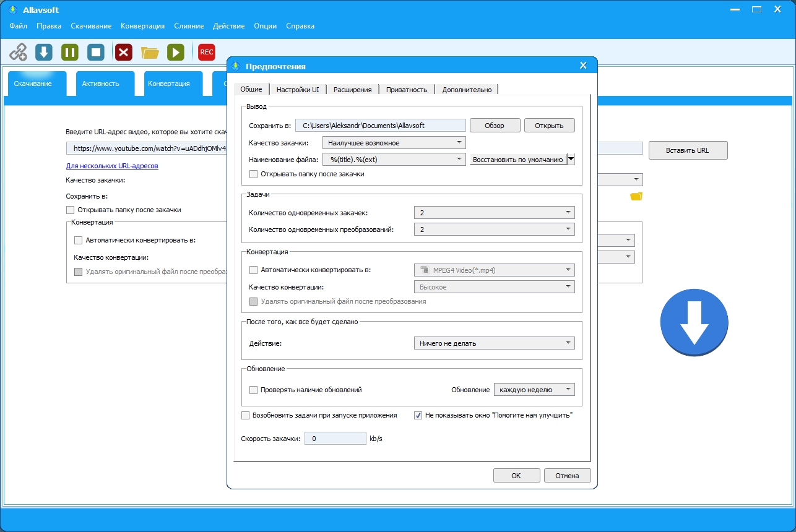Screen dimensions: 796x532
Task: Toggle 'Открывать папку после закачки' in main window
Action: click(x=70, y=210)
